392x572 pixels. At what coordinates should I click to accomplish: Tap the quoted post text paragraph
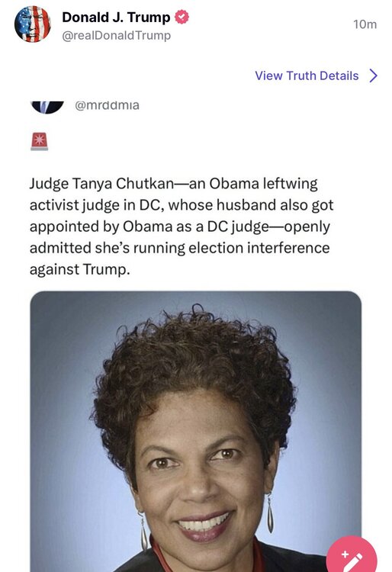coord(182,227)
